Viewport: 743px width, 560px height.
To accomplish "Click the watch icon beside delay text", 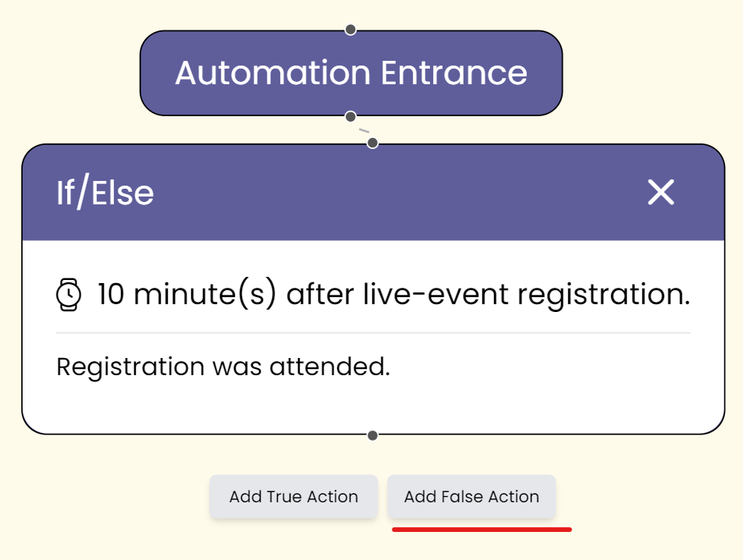I will [x=69, y=295].
